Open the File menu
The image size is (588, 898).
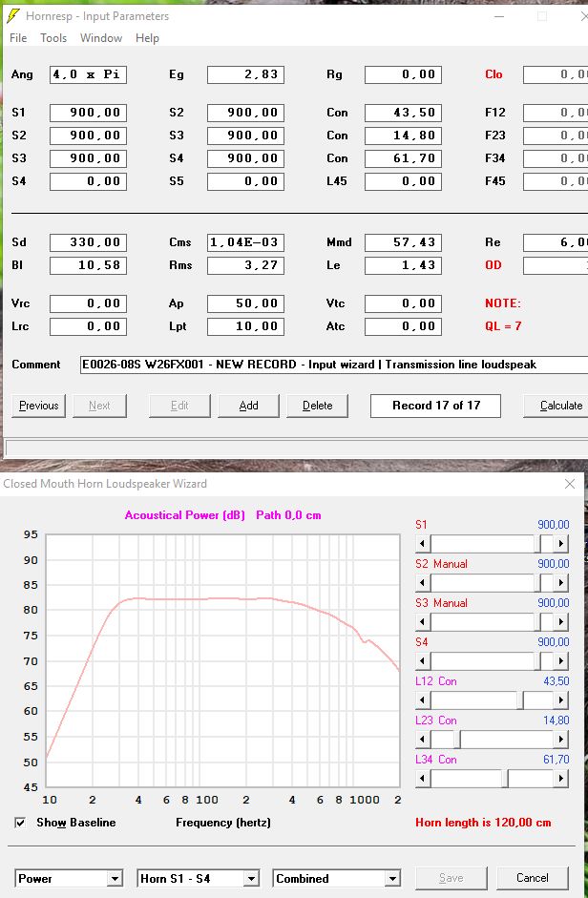tap(18, 38)
